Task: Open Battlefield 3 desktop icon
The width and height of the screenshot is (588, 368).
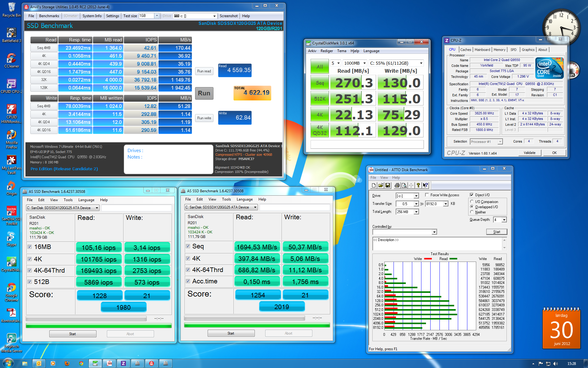Action: [x=12, y=35]
